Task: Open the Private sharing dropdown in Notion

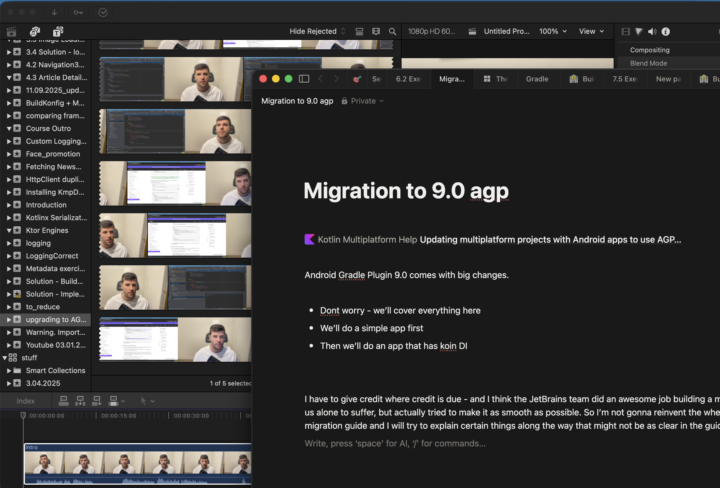Action: pyautogui.click(x=363, y=101)
